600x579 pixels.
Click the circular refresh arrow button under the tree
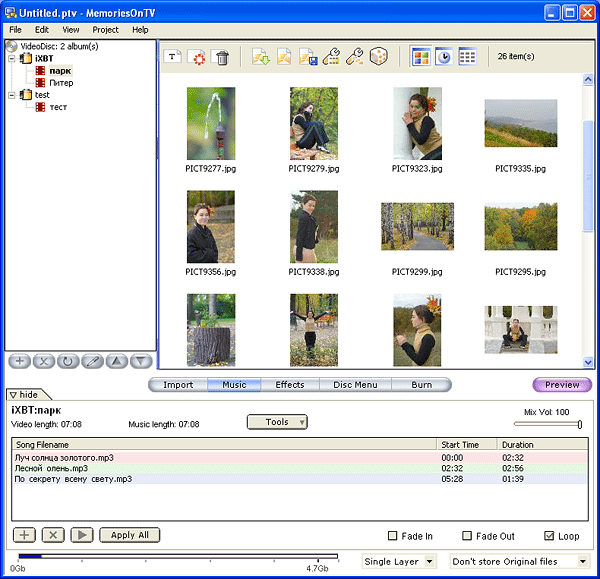[x=68, y=361]
